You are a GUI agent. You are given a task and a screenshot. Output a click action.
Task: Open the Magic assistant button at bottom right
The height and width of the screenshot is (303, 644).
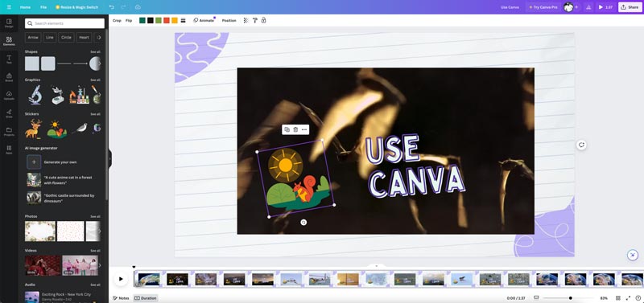point(633,255)
